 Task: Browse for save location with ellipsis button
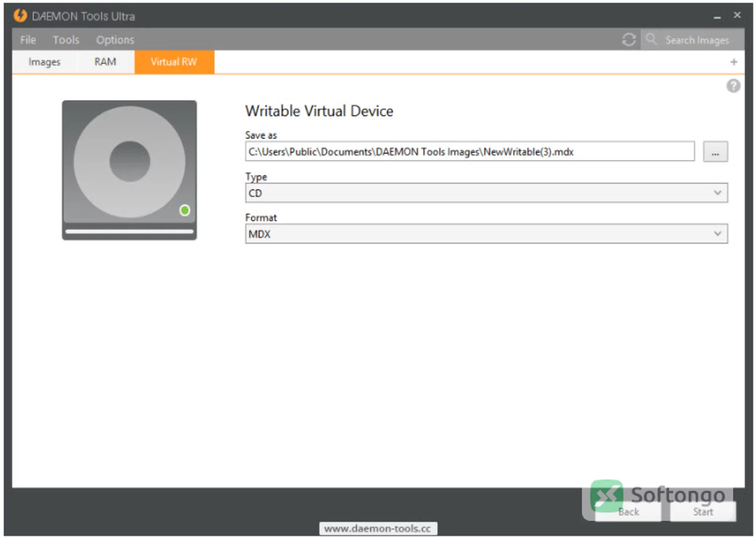[x=715, y=152]
